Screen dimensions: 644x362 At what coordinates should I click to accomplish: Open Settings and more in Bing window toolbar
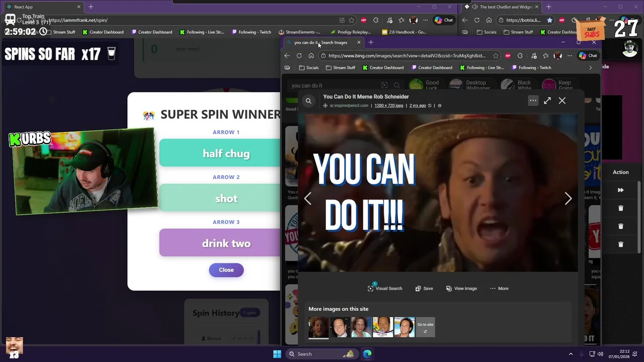click(570, 56)
